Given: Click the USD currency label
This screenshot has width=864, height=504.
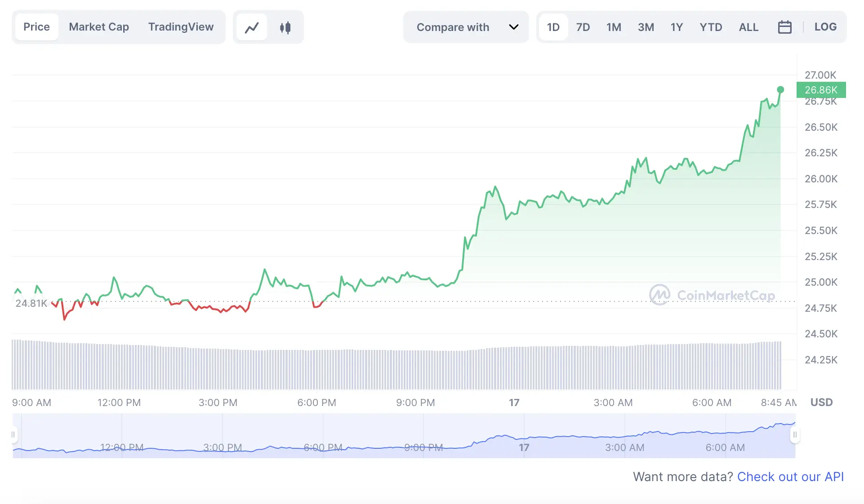Looking at the screenshot, I should click(821, 402).
